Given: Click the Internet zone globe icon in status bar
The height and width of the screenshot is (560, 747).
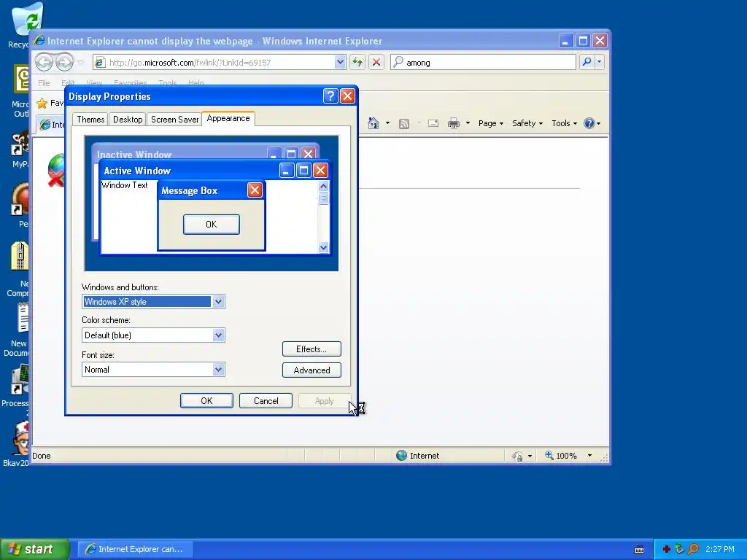Looking at the screenshot, I should (402, 455).
